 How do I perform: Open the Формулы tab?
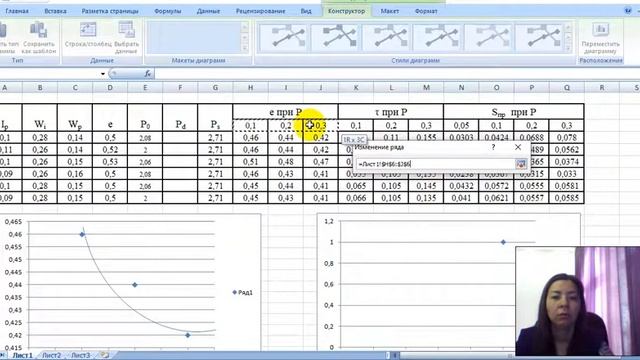(167, 11)
